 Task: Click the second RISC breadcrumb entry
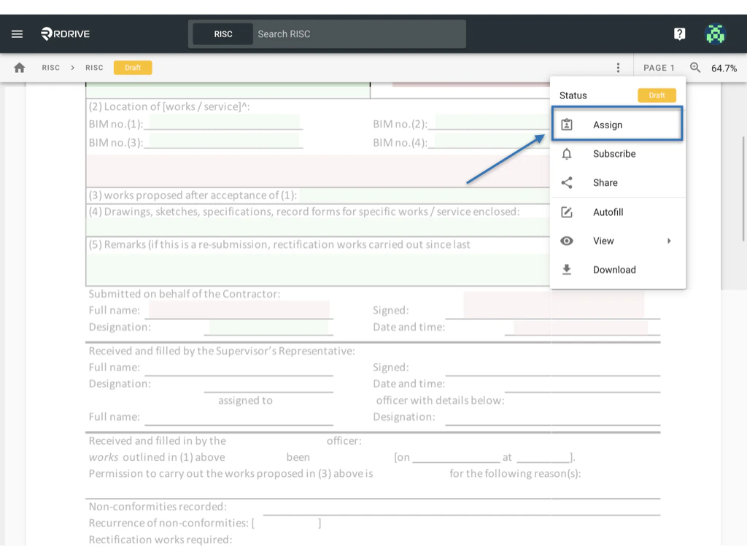point(94,67)
